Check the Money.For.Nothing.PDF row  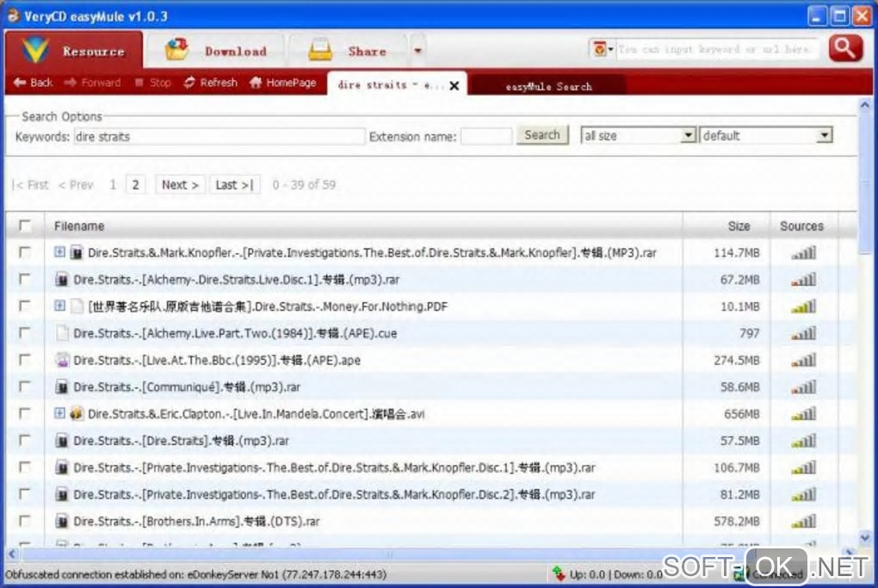(x=25, y=306)
